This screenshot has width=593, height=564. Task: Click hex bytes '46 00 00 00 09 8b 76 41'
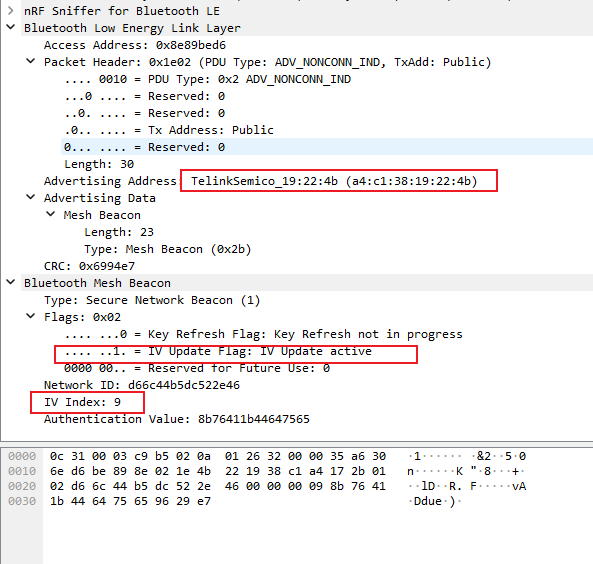[x=305, y=486]
